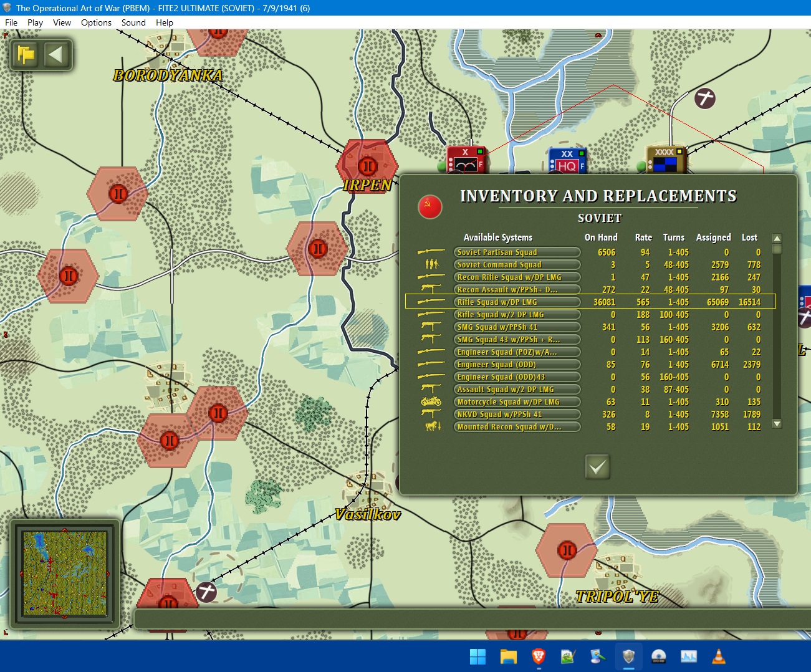The width and height of the screenshot is (811, 672).
Task: Open the Sound menu
Action: click(133, 22)
